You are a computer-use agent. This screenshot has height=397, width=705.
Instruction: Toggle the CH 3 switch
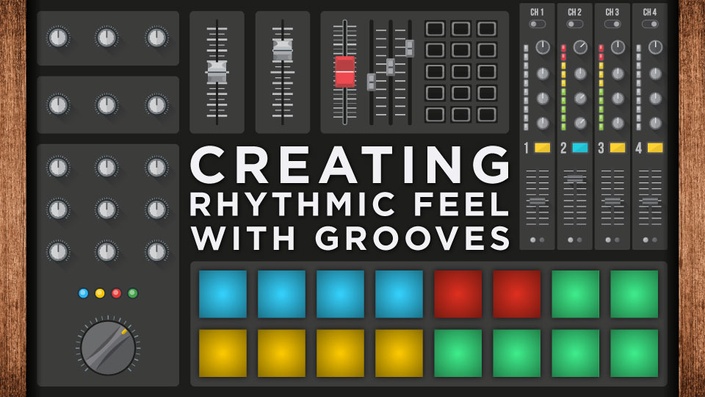612,24
